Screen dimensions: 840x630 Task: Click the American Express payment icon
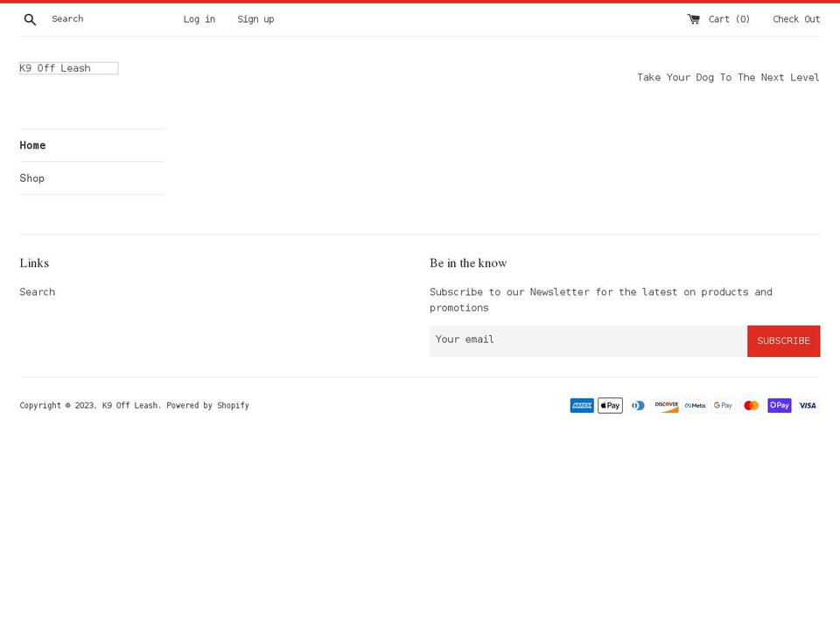[x=582, y=405]
